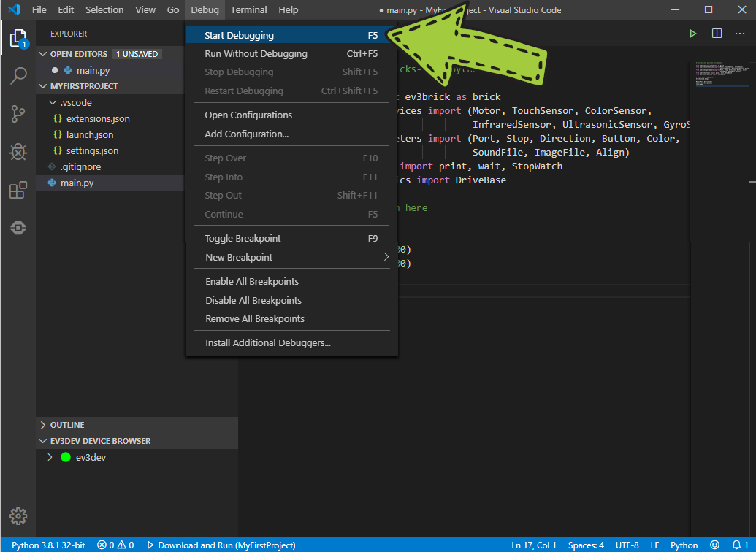Image resolution: width=756 pixels, height=552 pixels.
Task: Collapse the EV3DEV Device Browser section
Action: click(43, 441)
